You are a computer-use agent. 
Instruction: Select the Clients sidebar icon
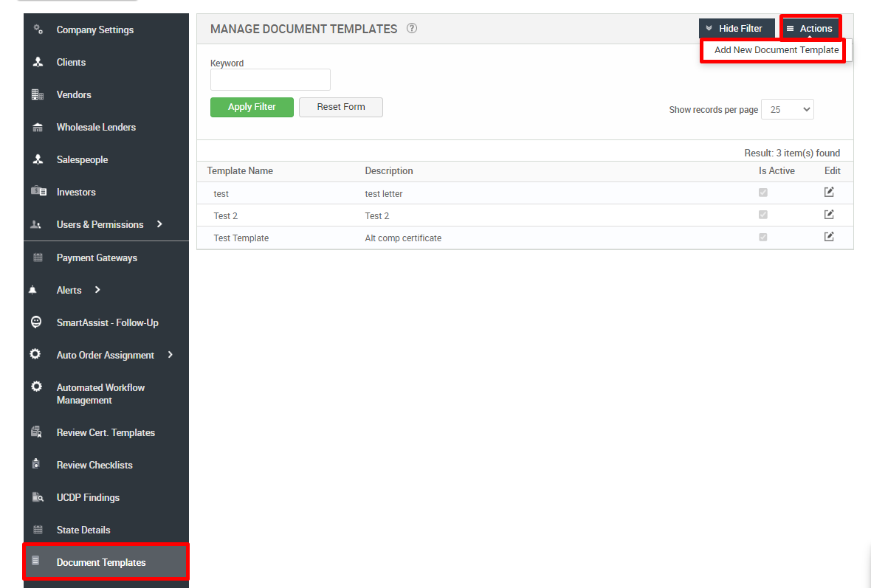pyautogui.click(x=35, y=62)
